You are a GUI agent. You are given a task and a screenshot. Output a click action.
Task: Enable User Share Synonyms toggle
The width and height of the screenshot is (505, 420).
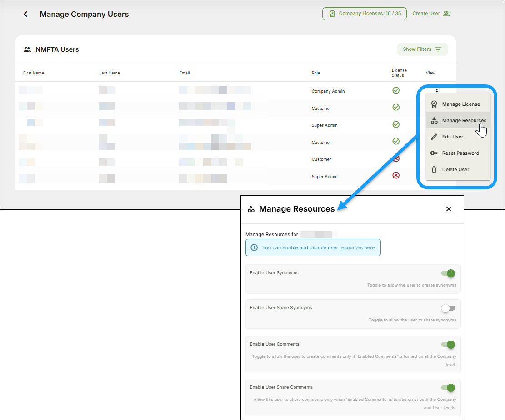point(448,308)
